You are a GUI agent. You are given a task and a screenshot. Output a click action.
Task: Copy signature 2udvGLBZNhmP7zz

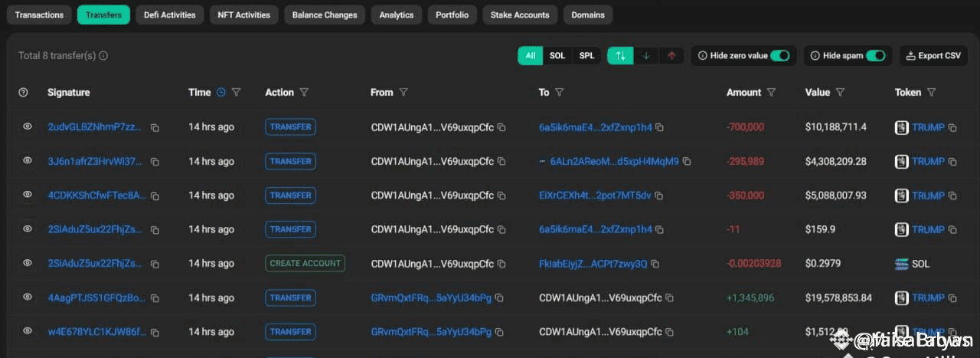[155, 128]
